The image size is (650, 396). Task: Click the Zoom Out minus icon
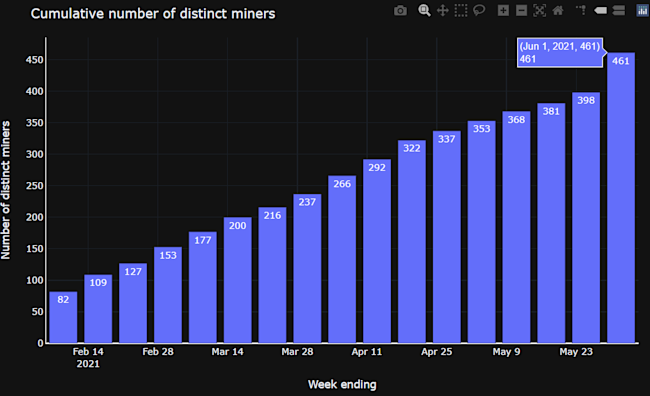coord(521,11)
